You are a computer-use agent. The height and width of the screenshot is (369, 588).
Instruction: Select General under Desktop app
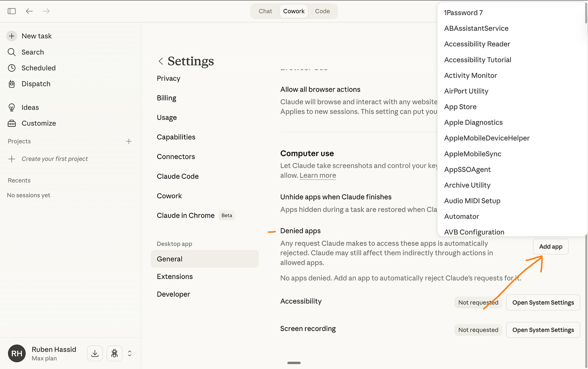pos(205,259)
